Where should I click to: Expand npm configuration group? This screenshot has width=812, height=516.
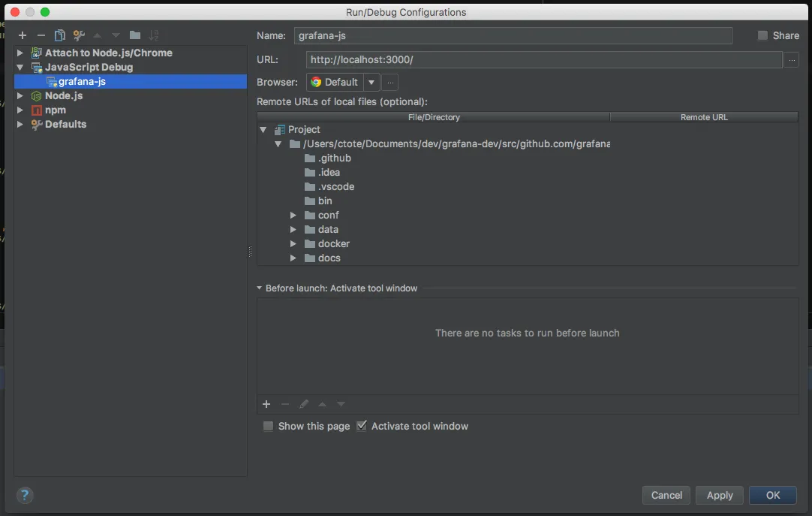click(20, 110)
